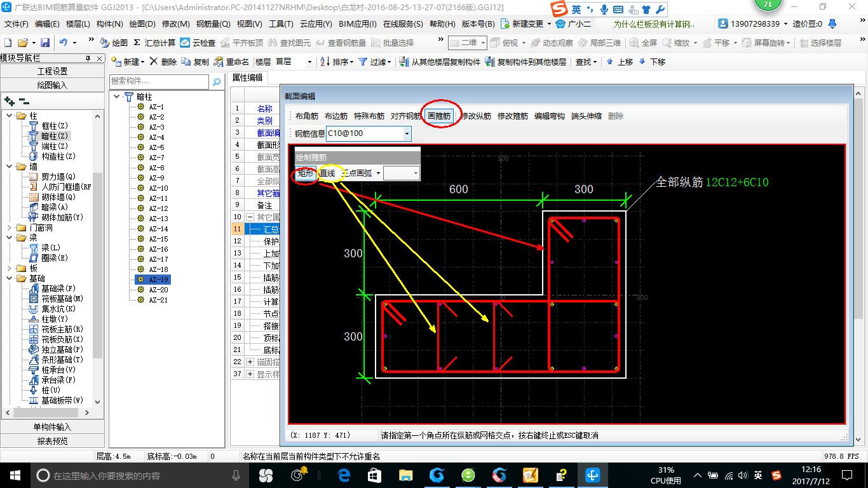Collapse the 柱 folder in tree
This screenshot has width=868, height=488.
(x=9, y=116)
